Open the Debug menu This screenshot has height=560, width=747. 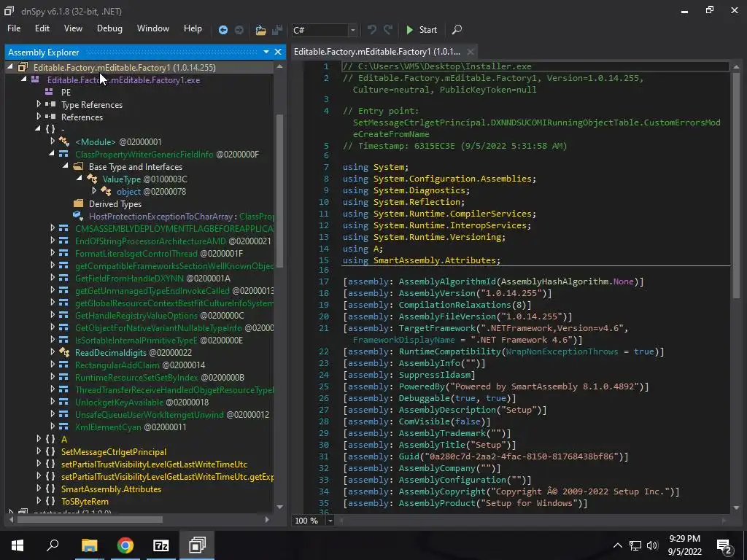109,28
